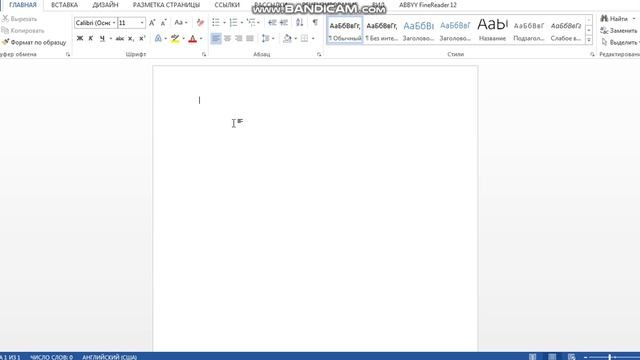Apply the Обычный style
The width and height of the screenshot is (640, 360).
coord(345,30)
